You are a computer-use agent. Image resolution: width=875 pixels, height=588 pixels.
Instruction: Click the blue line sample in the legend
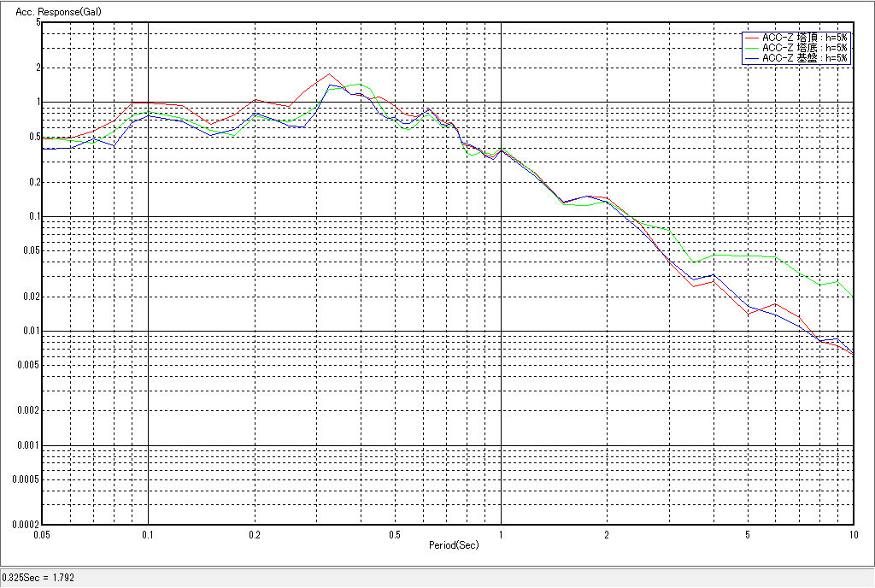(752, 58)
